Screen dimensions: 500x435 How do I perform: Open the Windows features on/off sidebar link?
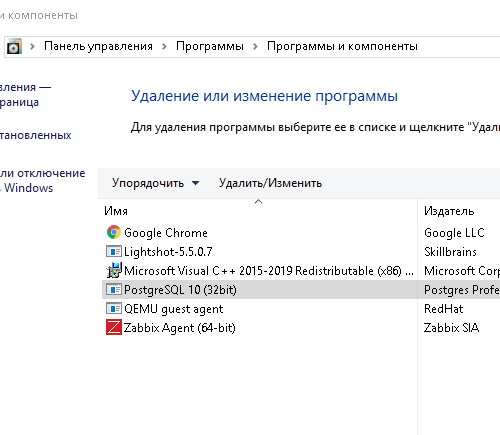point(43,180)
